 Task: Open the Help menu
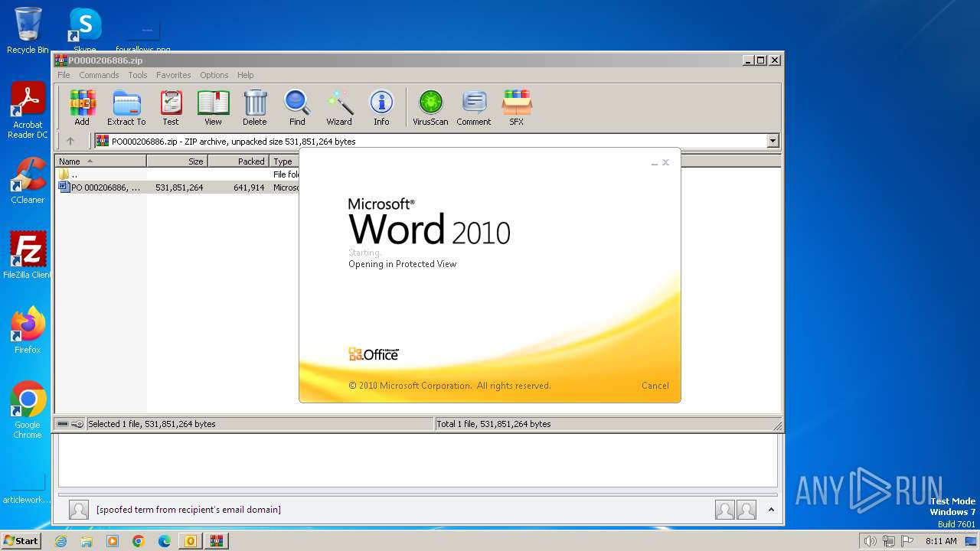[x=245, y=75]
